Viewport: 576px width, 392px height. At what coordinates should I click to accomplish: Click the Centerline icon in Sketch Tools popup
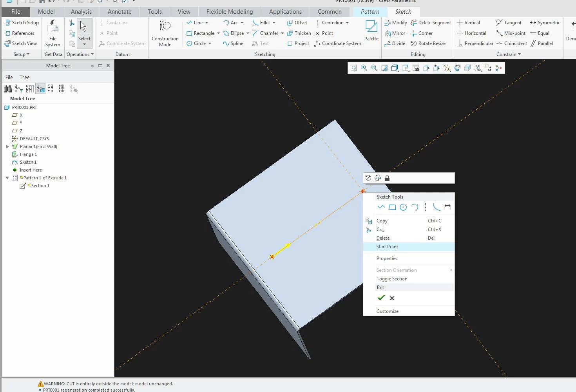[x=426, y=207]
